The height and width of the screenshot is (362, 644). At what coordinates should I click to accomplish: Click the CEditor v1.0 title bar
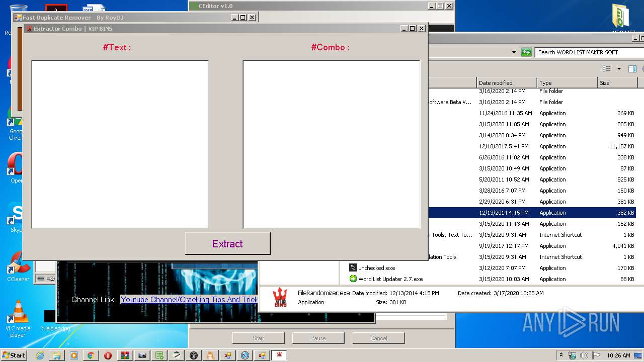pyautogui.click(x=322, y=6)
